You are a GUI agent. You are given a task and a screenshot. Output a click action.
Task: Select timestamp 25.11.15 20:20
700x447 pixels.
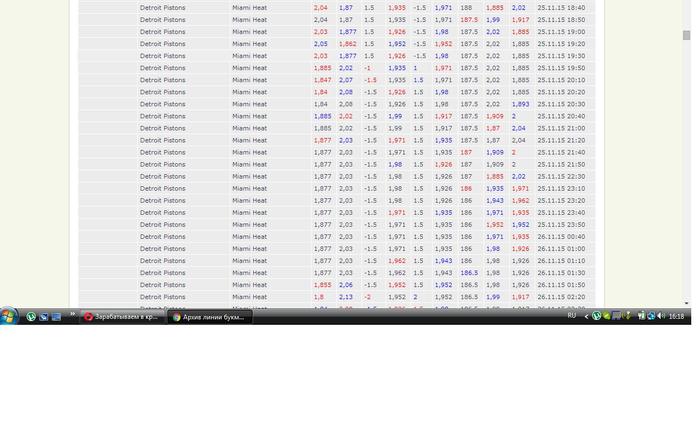[x=561, y=92]
